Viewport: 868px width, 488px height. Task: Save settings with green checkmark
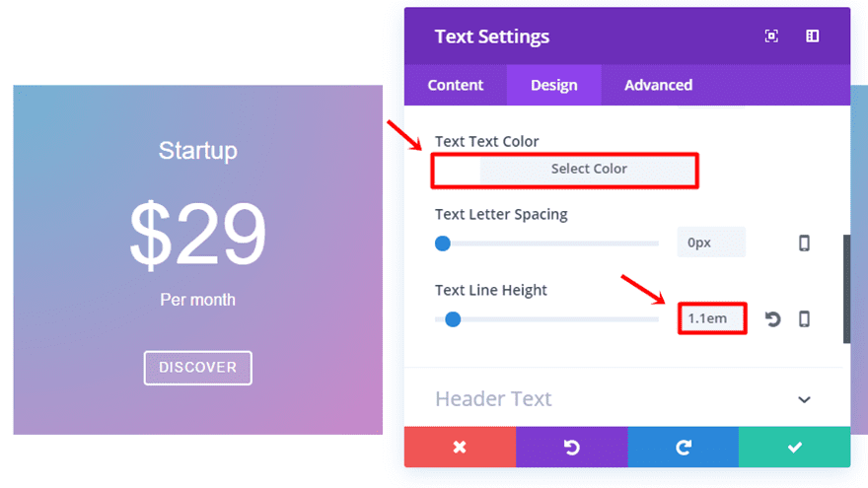(x=794, y=448)
